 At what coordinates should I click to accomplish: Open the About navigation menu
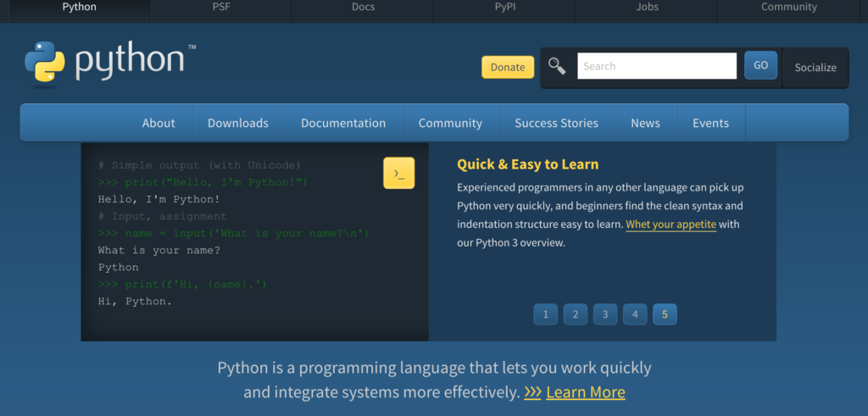tap(159, 123)
